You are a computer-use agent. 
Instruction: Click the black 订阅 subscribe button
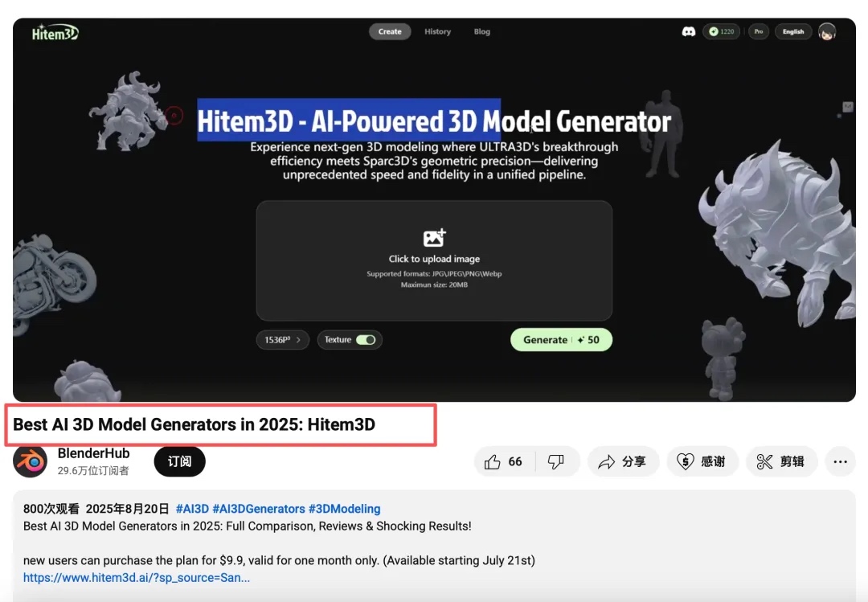pos(179,461)
